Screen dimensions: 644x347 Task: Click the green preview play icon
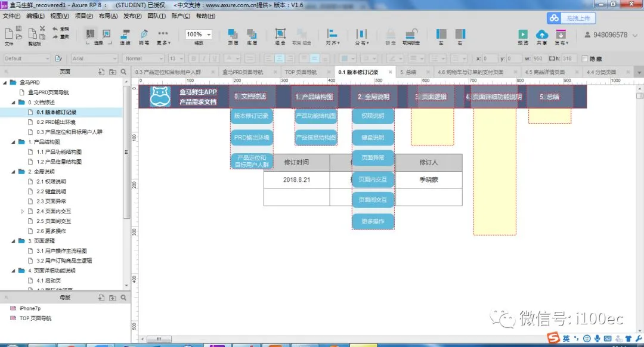coord(523,34)
